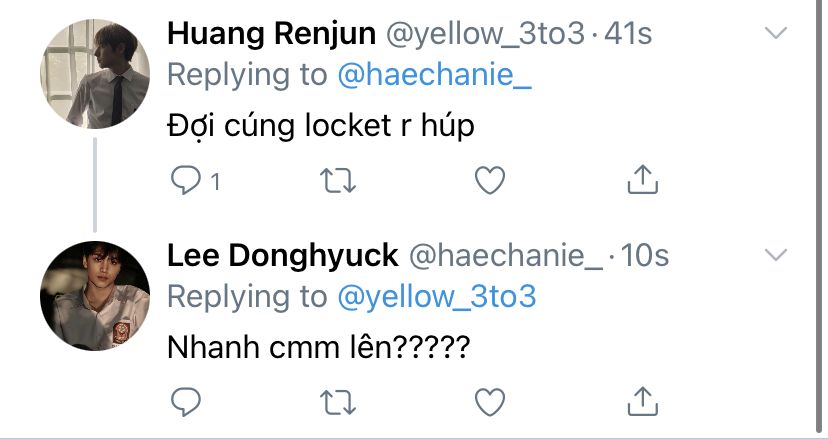The width and height of the screenshot is (828, 439).
Task: Open Huang Renjun's profile picture
Action: [x=95, y=73]
